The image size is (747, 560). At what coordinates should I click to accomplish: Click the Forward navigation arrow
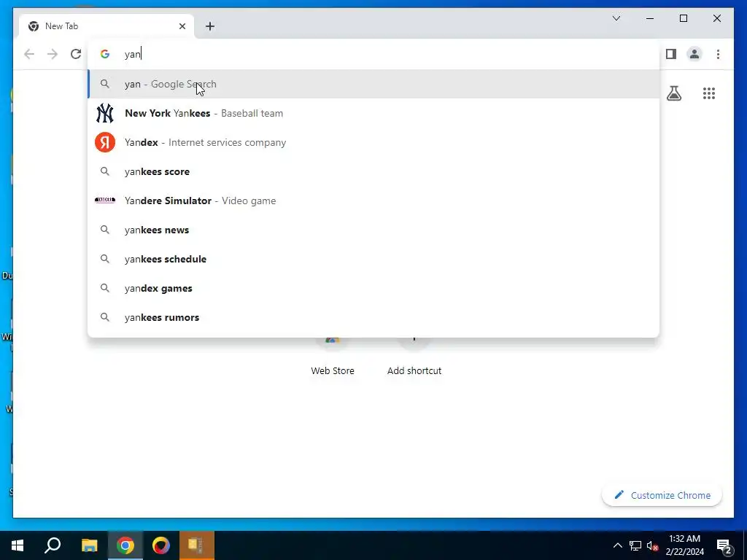[53, 54]
